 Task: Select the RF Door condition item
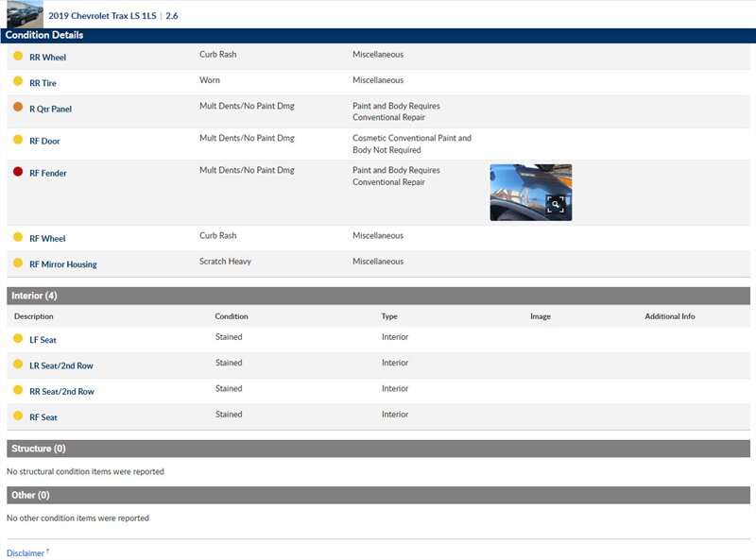(x=44, y=142)
